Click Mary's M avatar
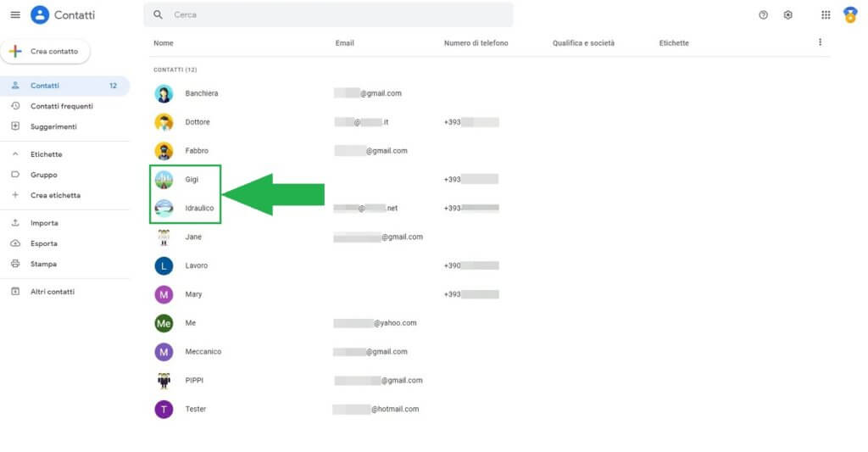Viewport: 868px width, 452px height. [164, 294]
